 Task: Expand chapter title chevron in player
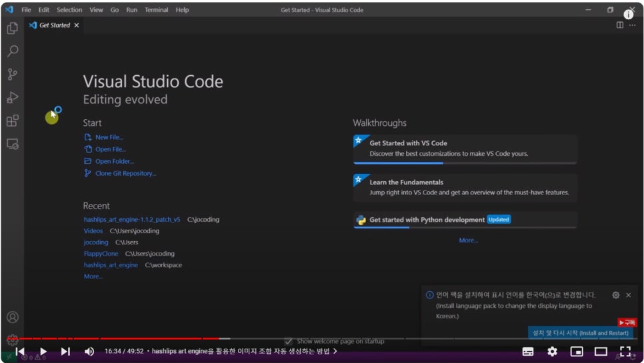[x=335, y=351]
